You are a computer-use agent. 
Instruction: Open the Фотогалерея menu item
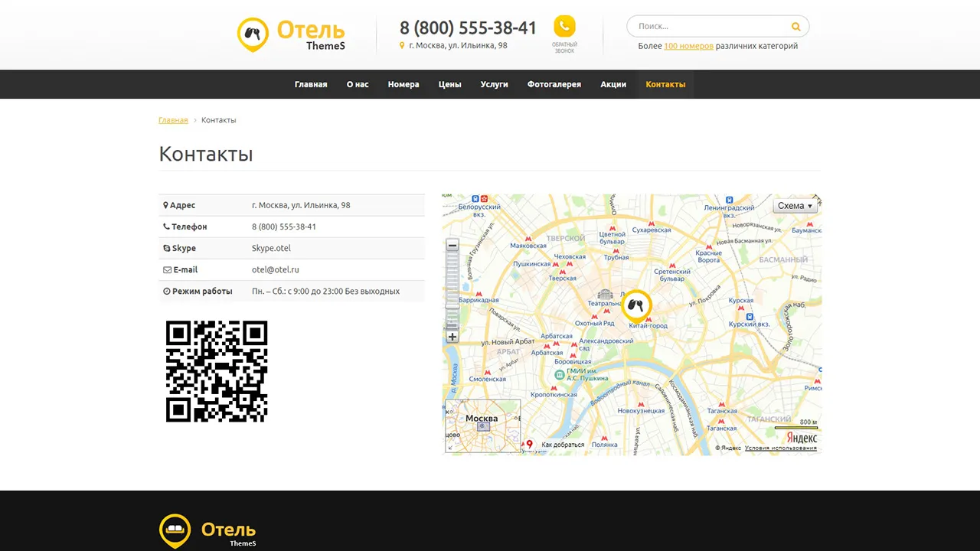pos(554,84)
